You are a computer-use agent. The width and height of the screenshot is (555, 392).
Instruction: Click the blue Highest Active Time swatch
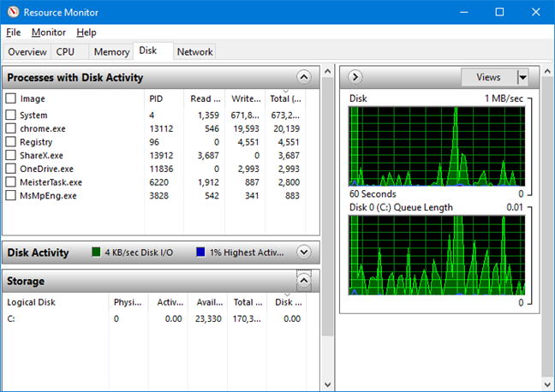point(200,252)
